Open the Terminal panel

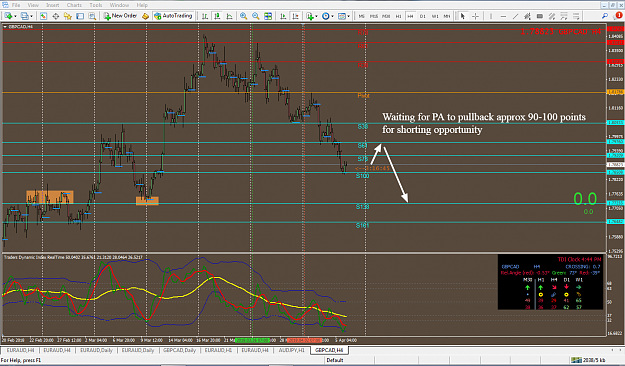pos(80,16)
